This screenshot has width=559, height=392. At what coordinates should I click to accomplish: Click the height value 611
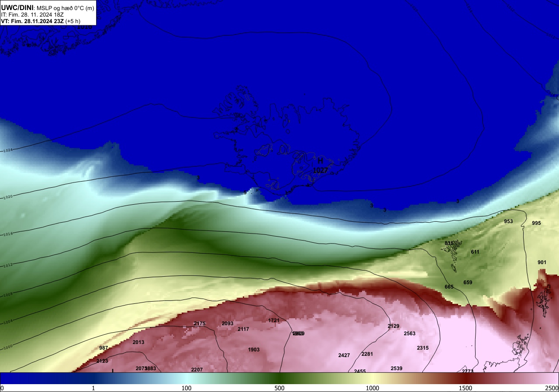pyautogui.click(x=475, y=252)
